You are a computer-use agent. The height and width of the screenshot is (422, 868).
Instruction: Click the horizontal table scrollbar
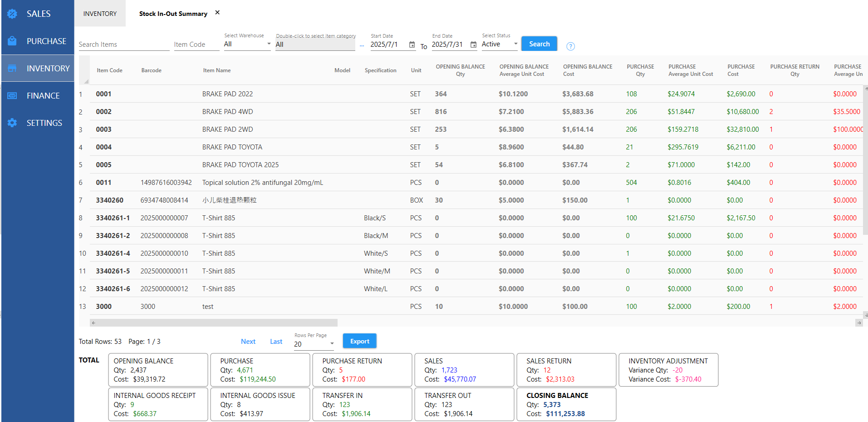coord(214,323)
